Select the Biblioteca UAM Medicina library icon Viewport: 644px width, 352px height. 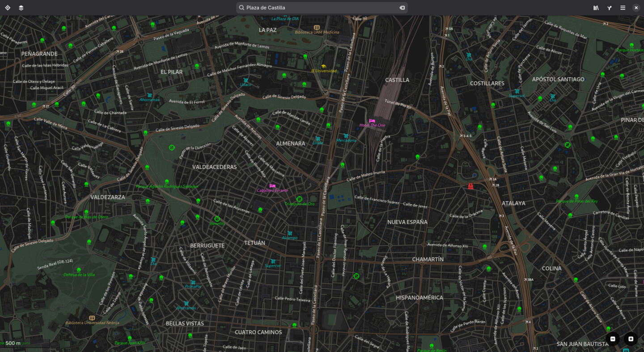[x=317, y=27]
